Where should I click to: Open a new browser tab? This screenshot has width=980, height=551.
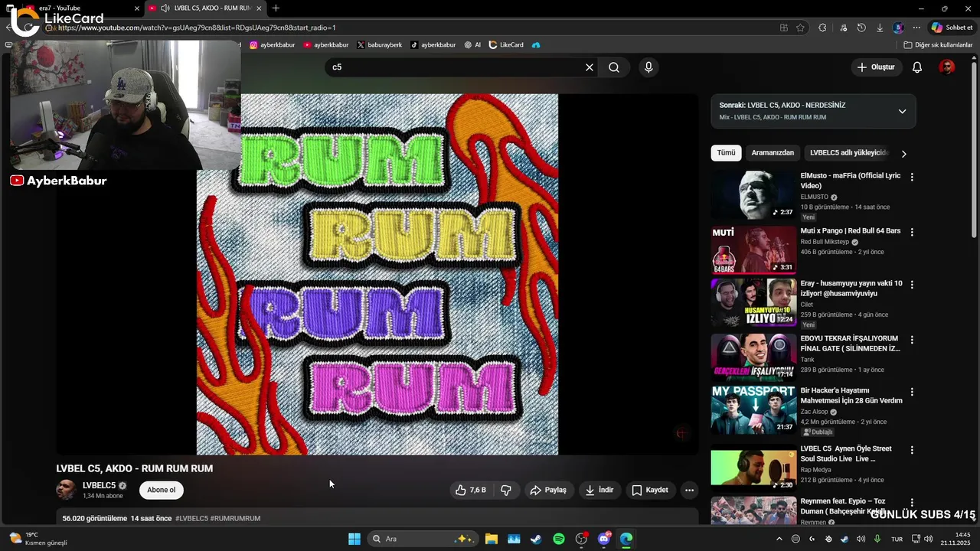[x=276, y=8]
